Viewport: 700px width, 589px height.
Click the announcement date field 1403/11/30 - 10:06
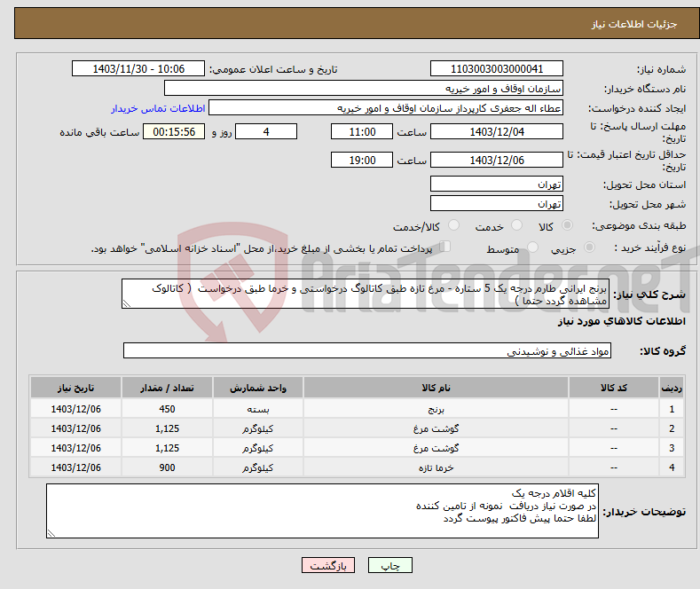(x=138, y=68)
